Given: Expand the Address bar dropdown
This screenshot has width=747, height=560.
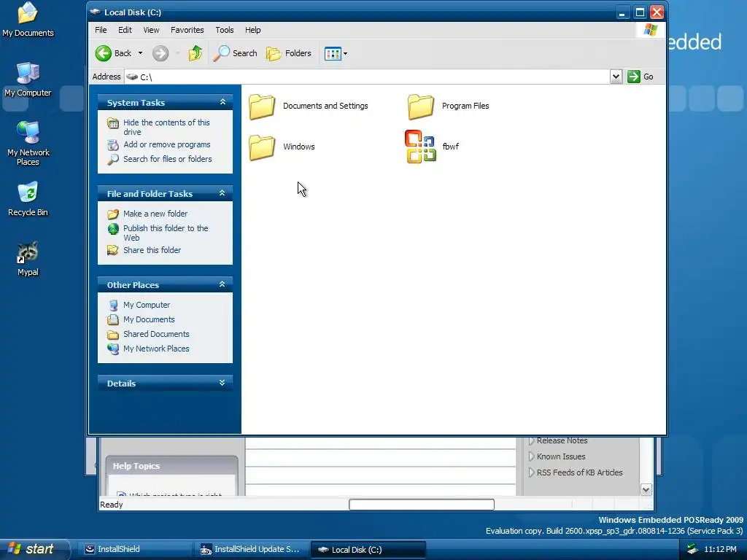Looking at the screenshot, I should click(x=616, y=77).
